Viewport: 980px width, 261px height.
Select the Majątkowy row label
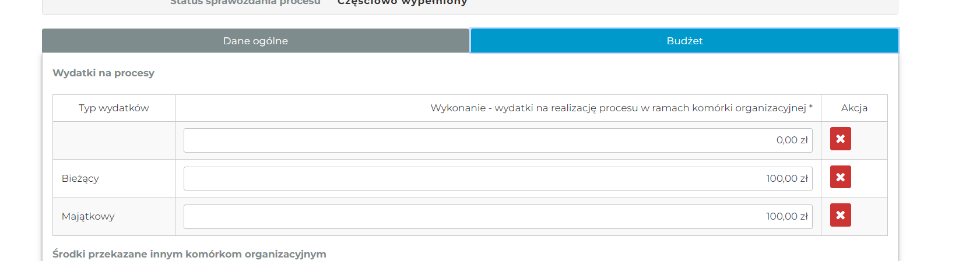click(x=88, y=217)
